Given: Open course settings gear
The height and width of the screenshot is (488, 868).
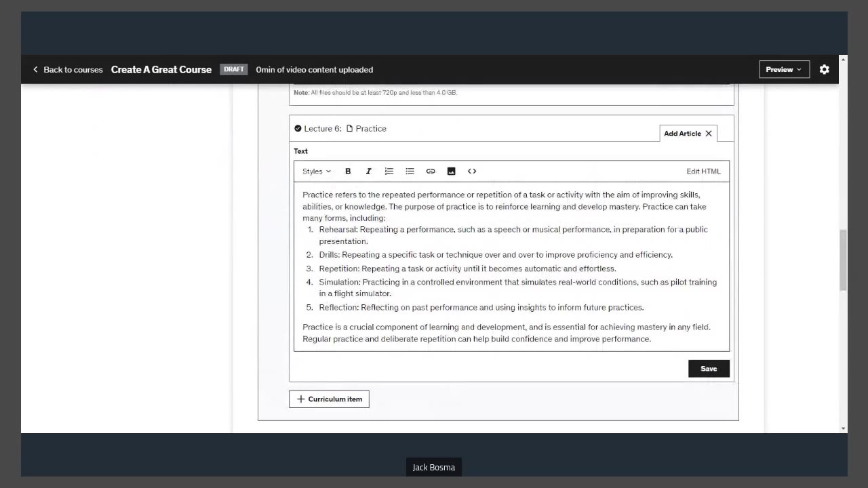Looking at the screenshot, I should pyautogui.click(x=825, y=69).
